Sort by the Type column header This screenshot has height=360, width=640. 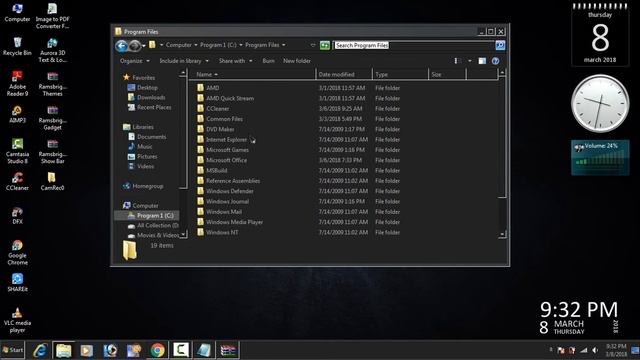coord(401,74)
